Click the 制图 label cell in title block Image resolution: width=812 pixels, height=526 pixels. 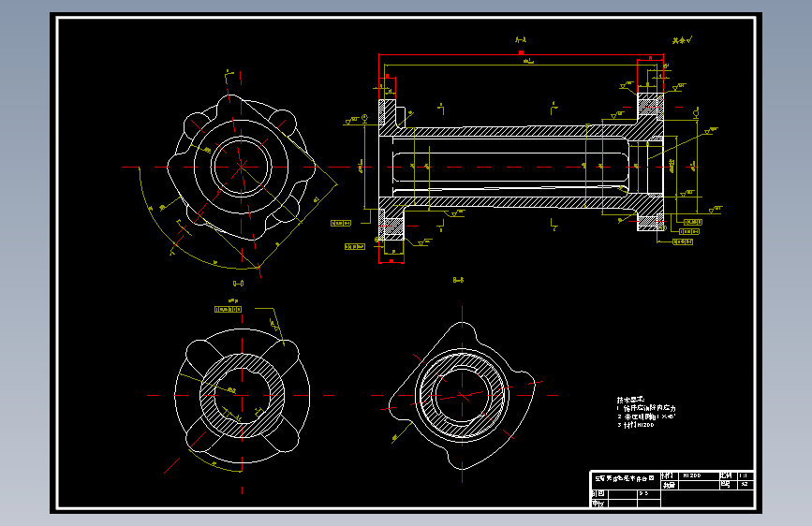point(598,494)
